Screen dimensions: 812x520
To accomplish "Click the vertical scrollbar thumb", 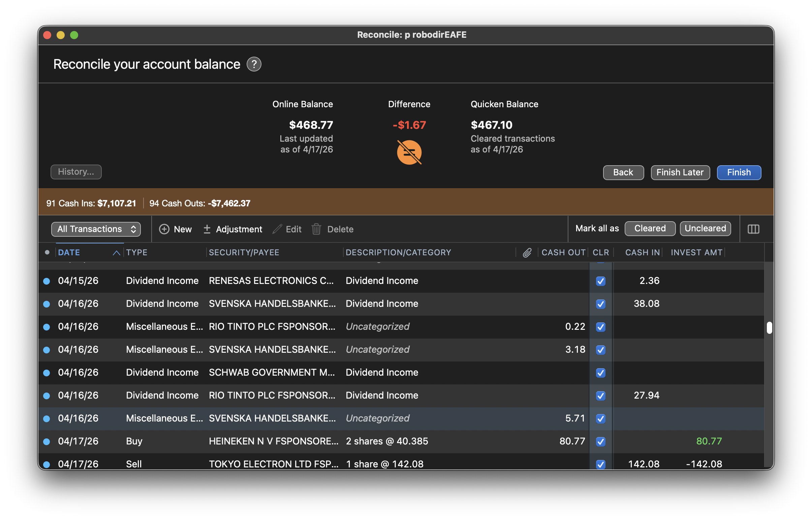I will click(769, 327).
